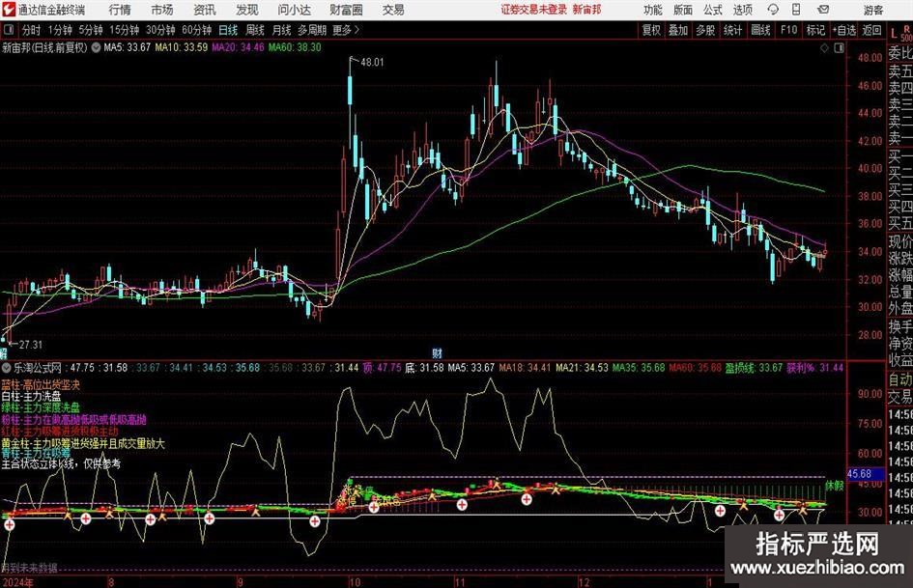Click the 通达信 app logo icon
The width and height of the screenshot is (913, 588).
click(10, 10)
